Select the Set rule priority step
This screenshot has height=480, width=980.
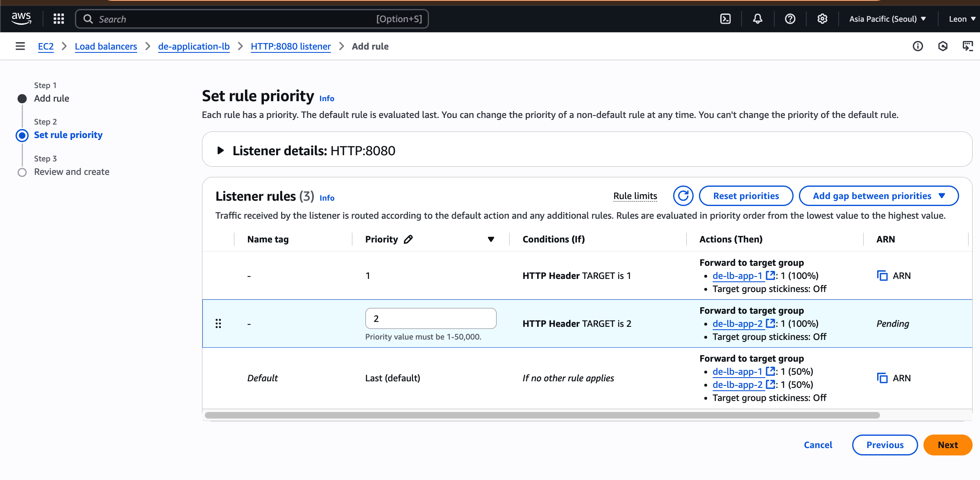(68, 135)
